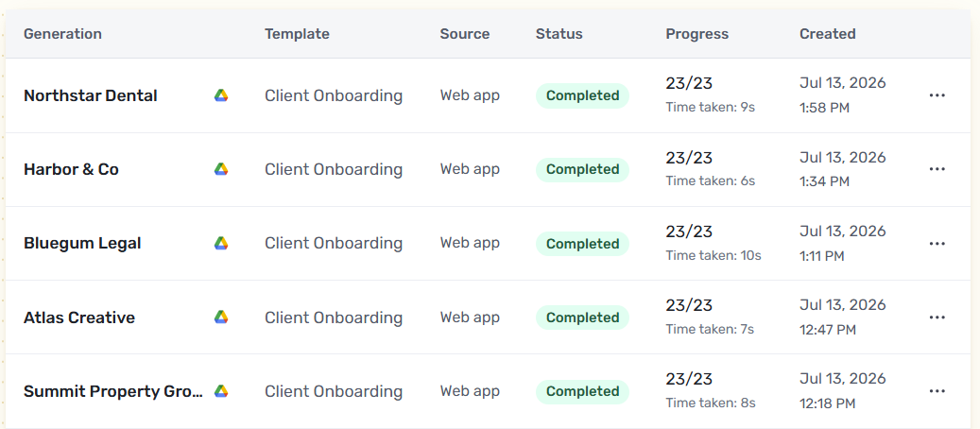Click the 23/23 progress for Northstar Dental
980x429 pixels.
click(689, 84)
